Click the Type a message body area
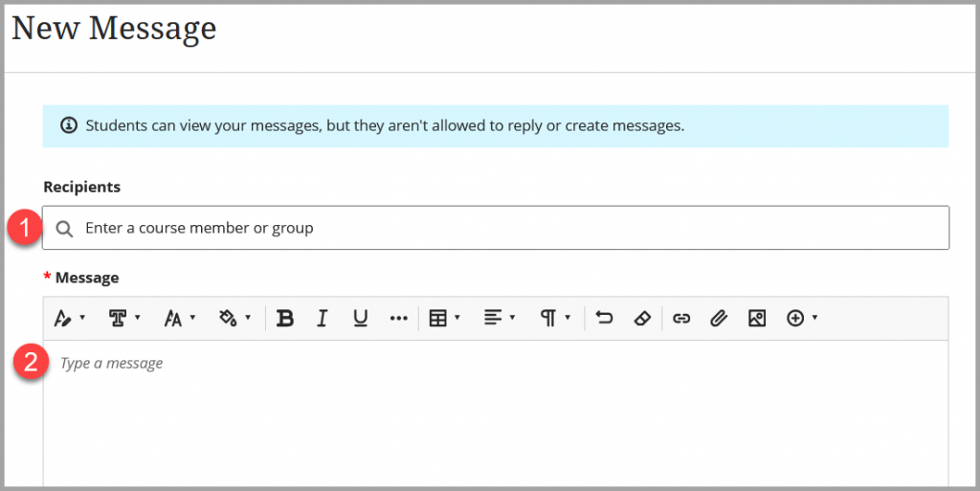 (496, 413)
